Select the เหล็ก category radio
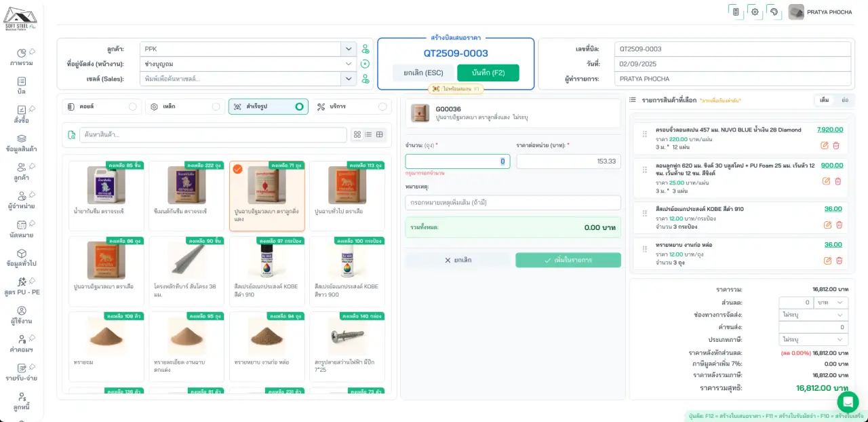This screenshot has width=868, height=422. [x=216, y=107]
